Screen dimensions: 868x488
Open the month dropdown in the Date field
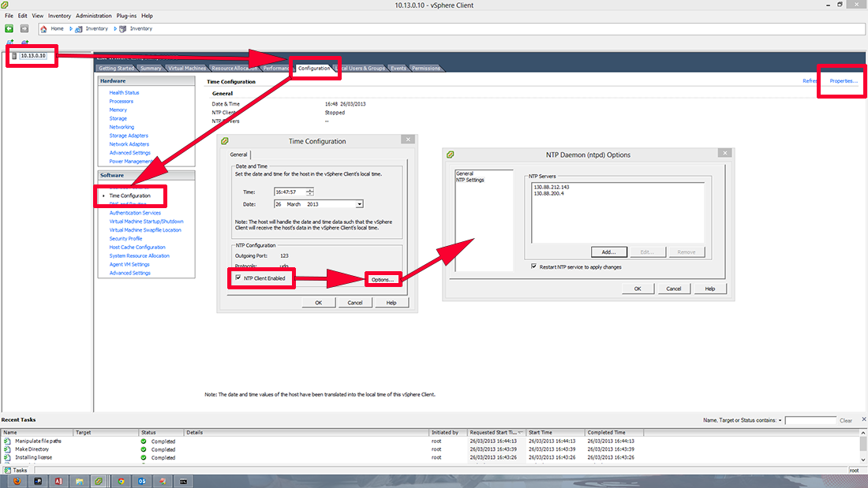point(359,203)
